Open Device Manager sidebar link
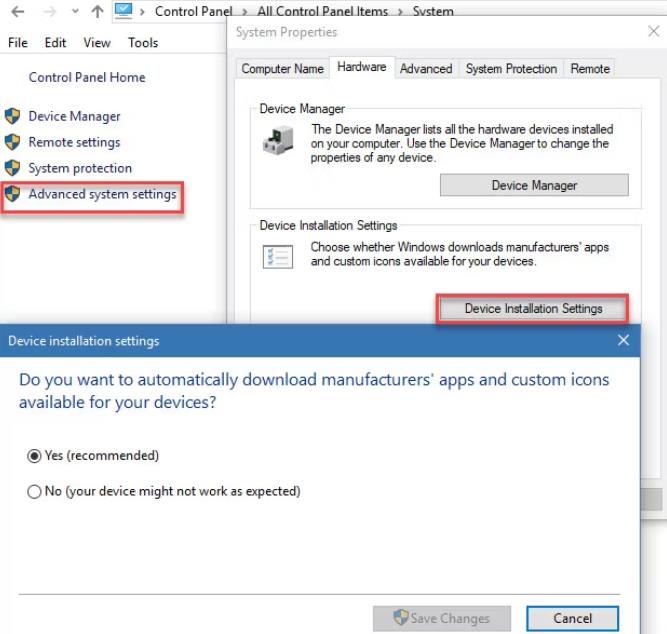This screenshot has height=634, width=667. 74,116
